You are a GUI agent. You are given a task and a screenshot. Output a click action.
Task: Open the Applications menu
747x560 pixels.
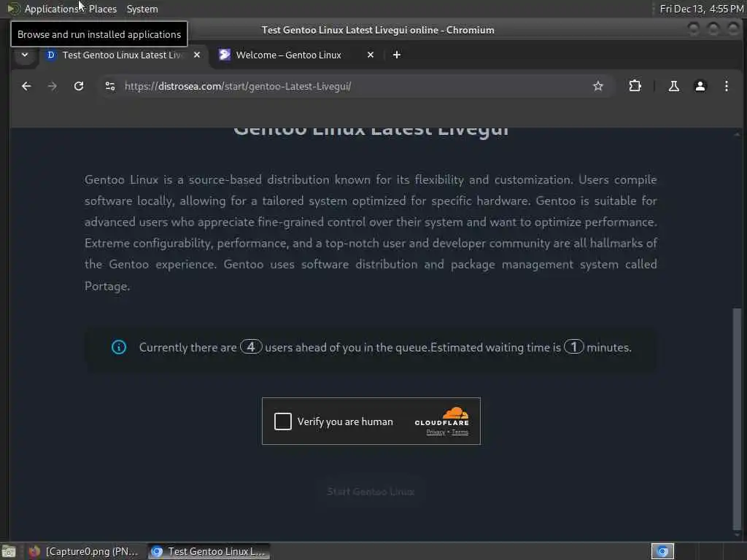pos(51,9)
